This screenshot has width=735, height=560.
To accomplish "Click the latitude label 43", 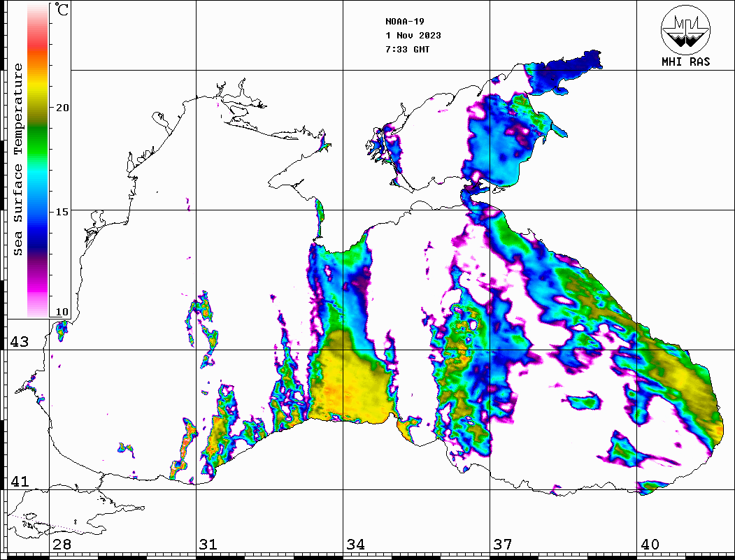I will (20, 342).
